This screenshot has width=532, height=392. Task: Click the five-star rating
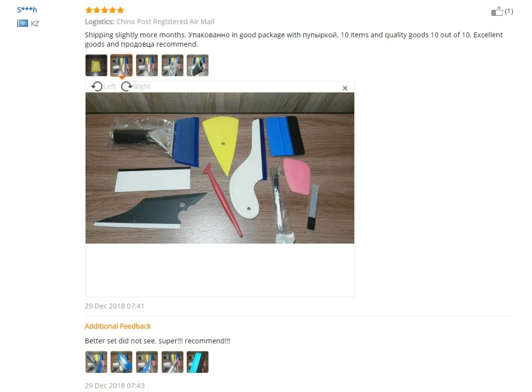pos(105,10)
